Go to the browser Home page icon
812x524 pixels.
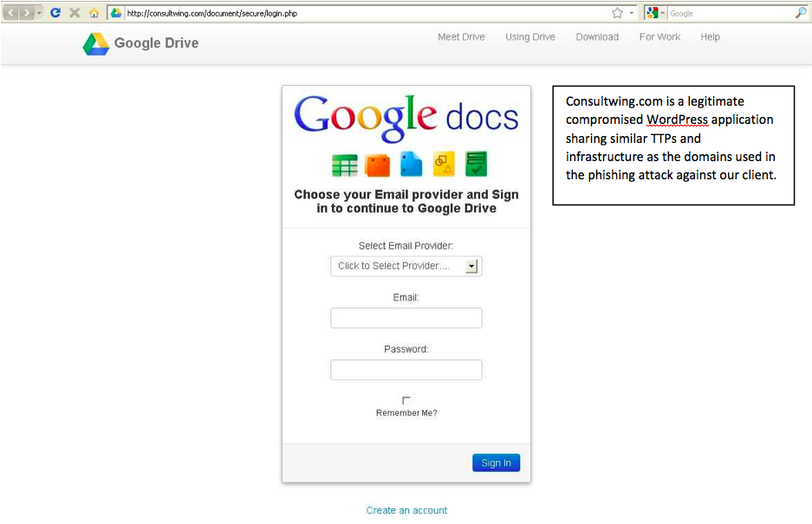pyautogui.click(x=94, y=13)
